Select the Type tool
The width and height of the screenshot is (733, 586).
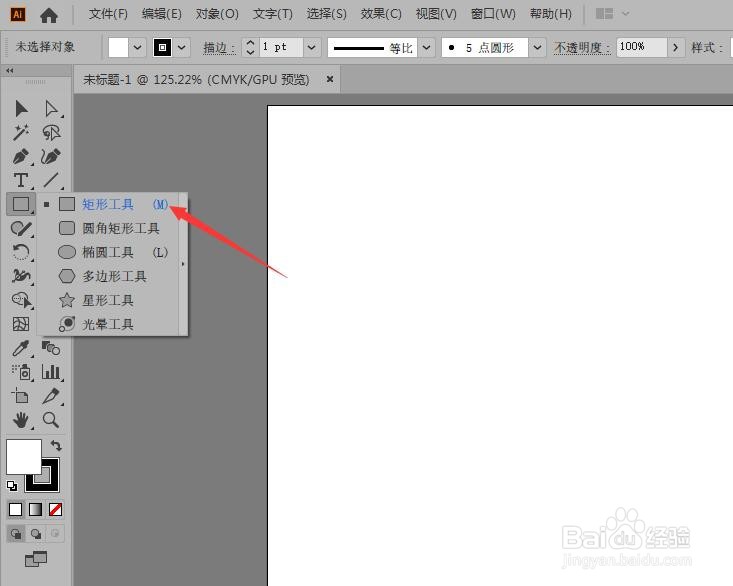tap(21, 180)
